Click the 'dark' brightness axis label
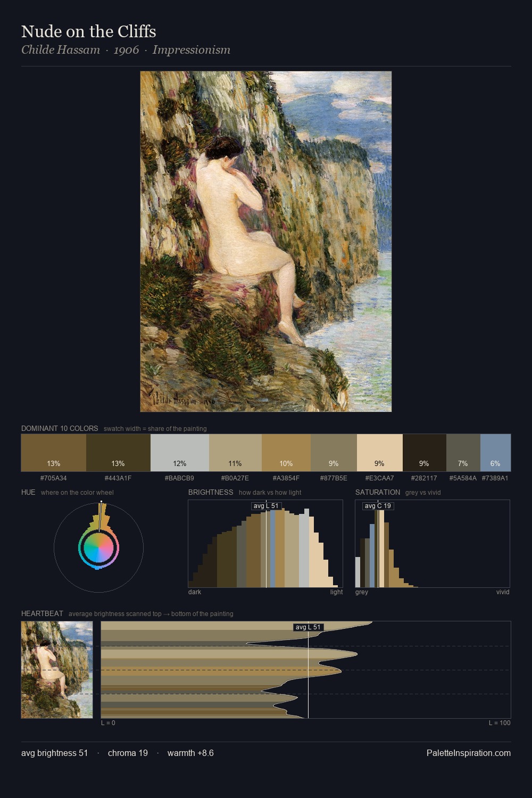 click(x=195, y=592)
